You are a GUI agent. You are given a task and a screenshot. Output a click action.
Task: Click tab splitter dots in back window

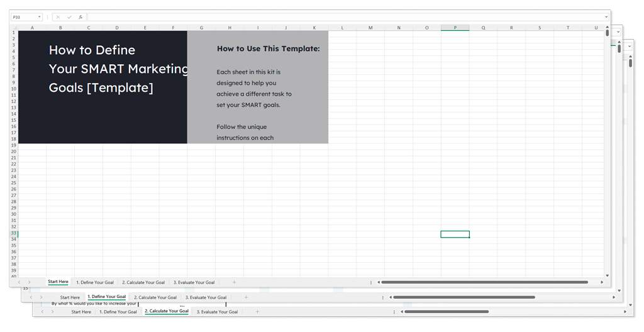(394, 312)
